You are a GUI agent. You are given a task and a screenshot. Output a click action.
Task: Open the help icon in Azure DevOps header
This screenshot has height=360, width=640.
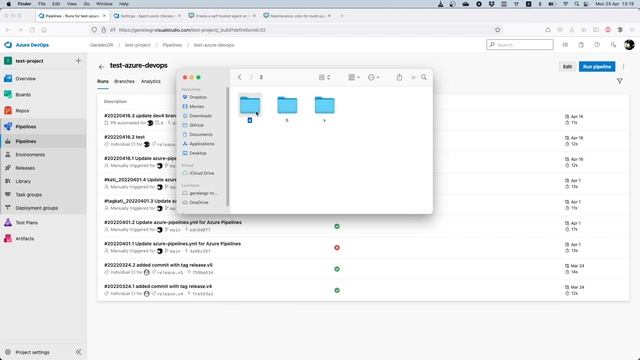click(x=597, y=44)
